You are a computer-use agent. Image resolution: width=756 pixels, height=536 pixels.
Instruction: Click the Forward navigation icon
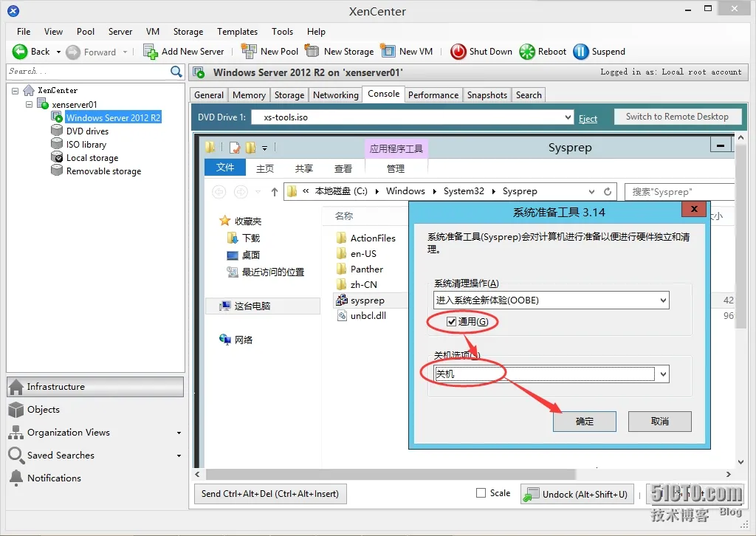73,52
